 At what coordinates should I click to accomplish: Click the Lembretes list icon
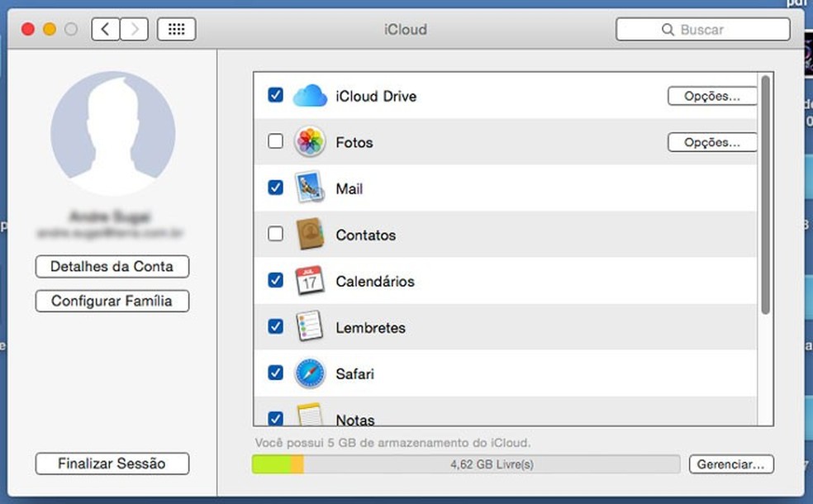(x=310, y=327)
